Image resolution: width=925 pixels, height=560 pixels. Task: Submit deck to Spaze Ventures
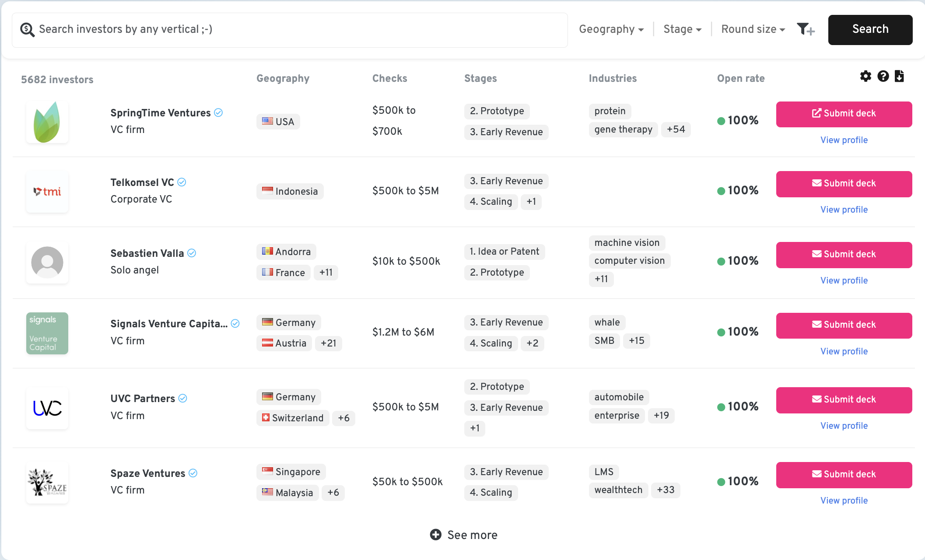click(x=844, y=475)
